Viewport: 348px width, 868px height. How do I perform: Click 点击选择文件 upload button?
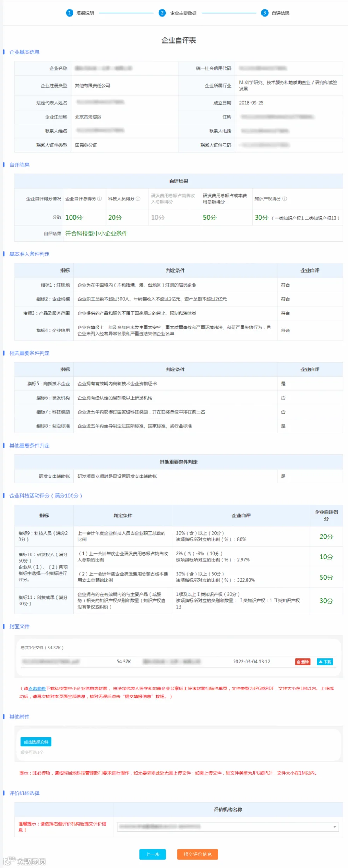[36, 742]
